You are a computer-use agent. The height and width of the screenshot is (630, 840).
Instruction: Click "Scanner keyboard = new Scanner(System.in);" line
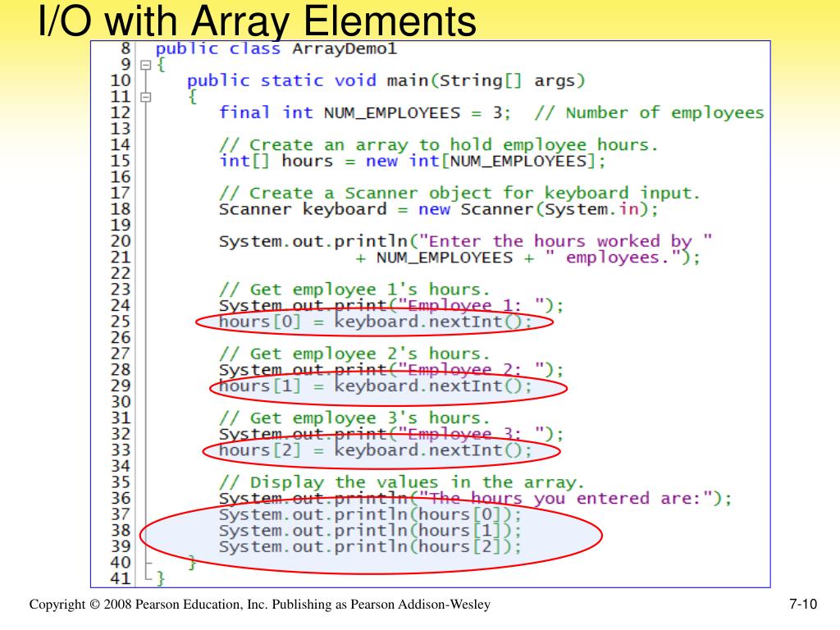tap(438, 209)
